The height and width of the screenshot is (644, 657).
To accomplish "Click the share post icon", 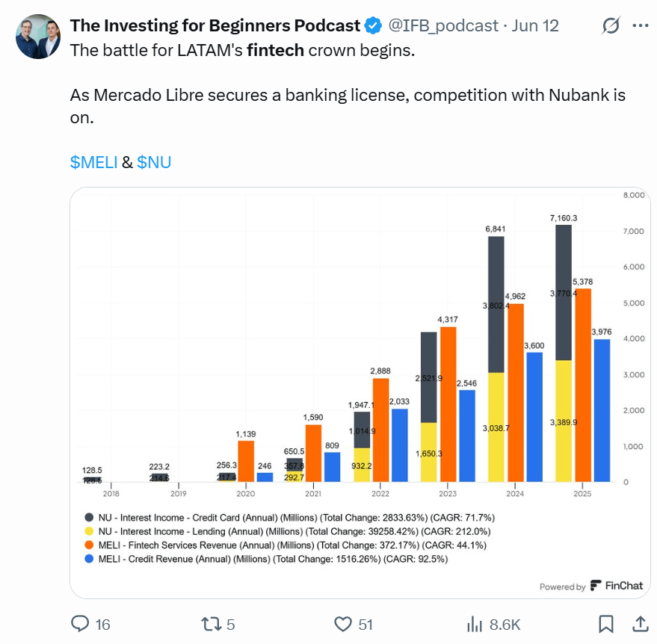I will 641,624.
